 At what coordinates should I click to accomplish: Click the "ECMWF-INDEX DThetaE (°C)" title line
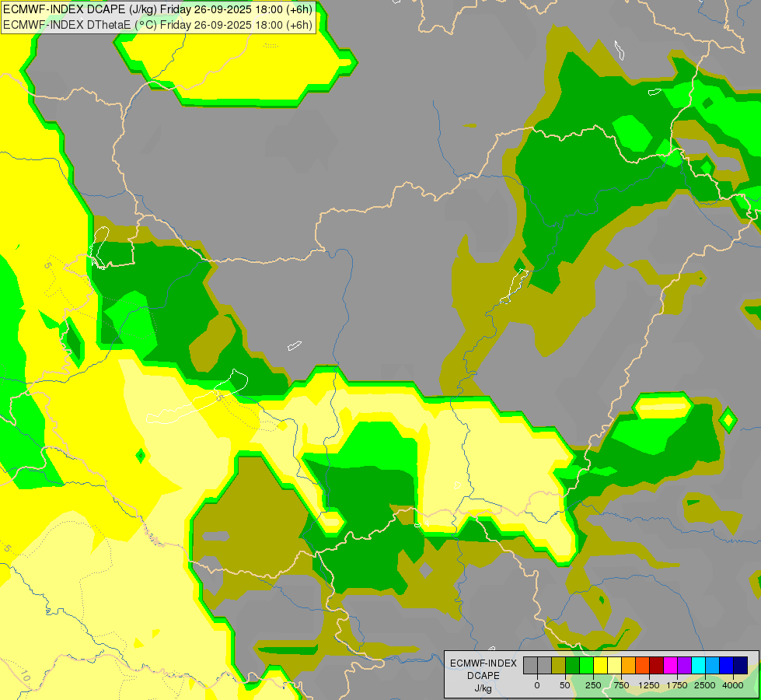[158, 25]
